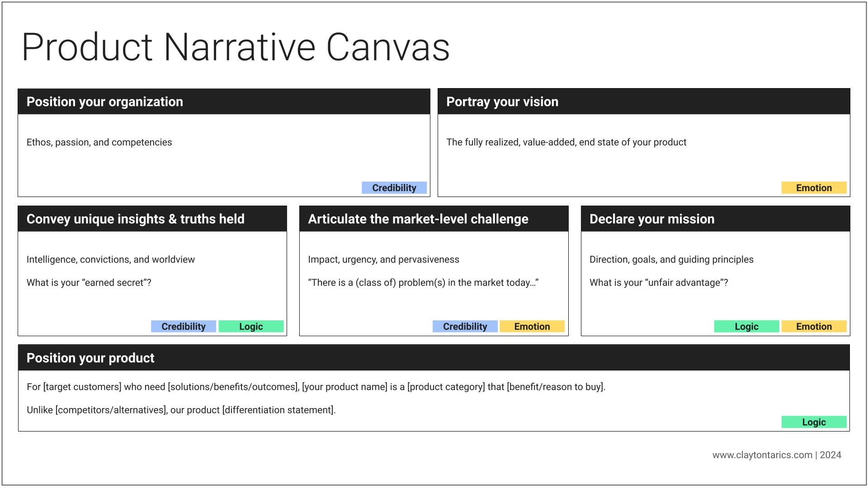Click the 'What is your earned secret' text
The image size is (868, 488).
point(89,283)
